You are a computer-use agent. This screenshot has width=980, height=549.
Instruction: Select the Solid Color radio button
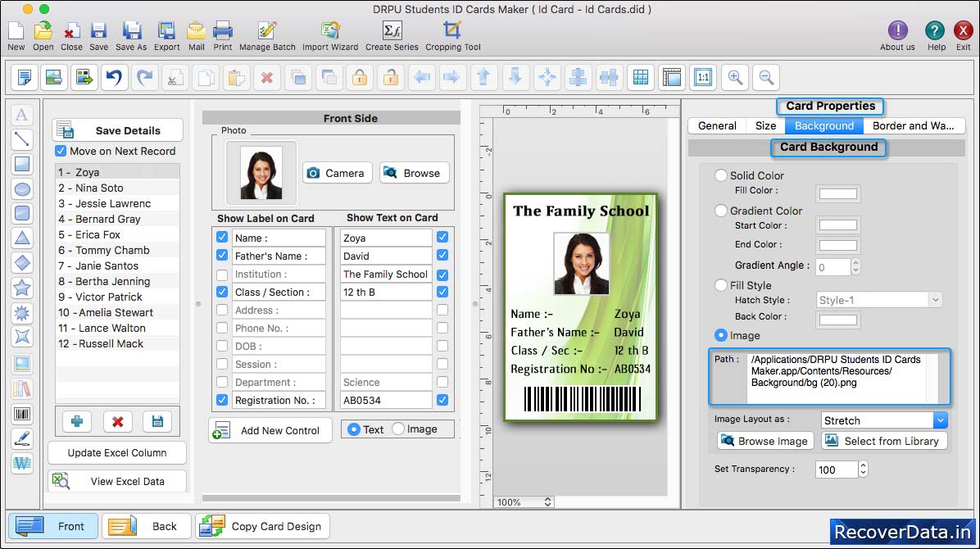click(x=720, y=175)
